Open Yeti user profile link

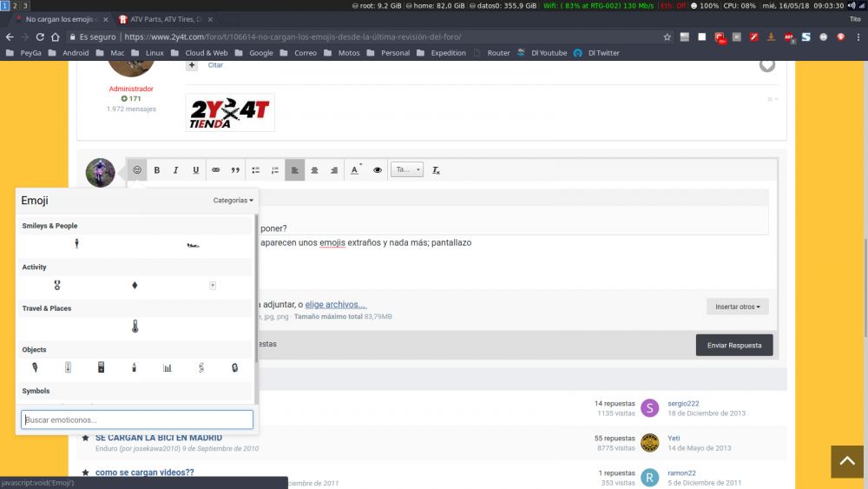(x=674, y=438)
